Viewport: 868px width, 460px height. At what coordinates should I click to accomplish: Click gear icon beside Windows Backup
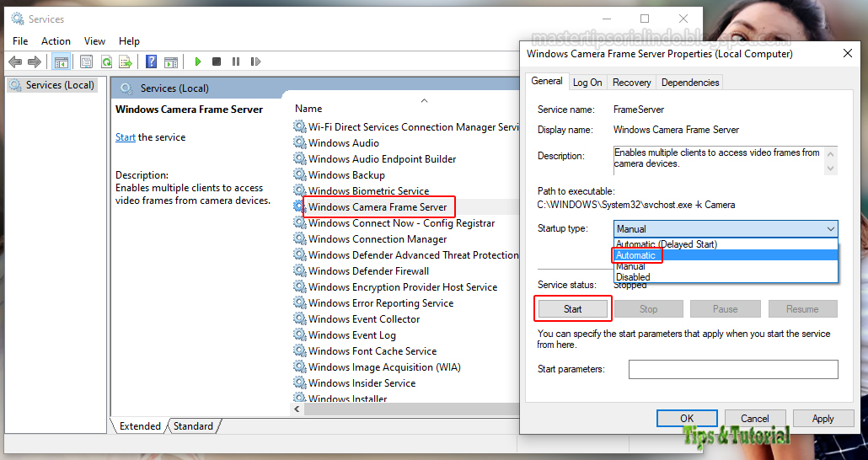[x=299, y=175]
